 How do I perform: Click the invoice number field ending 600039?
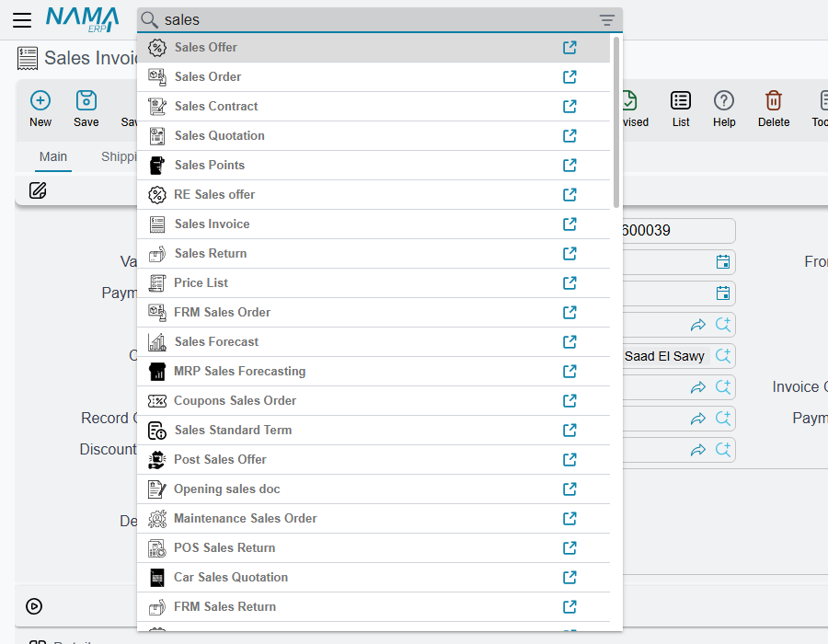(678, 231)
